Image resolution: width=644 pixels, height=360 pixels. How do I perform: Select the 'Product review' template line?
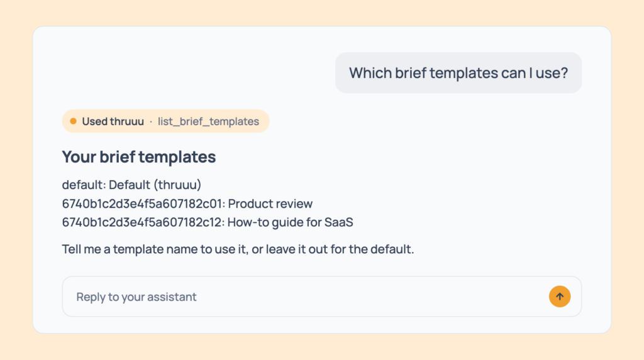[187, 204]
